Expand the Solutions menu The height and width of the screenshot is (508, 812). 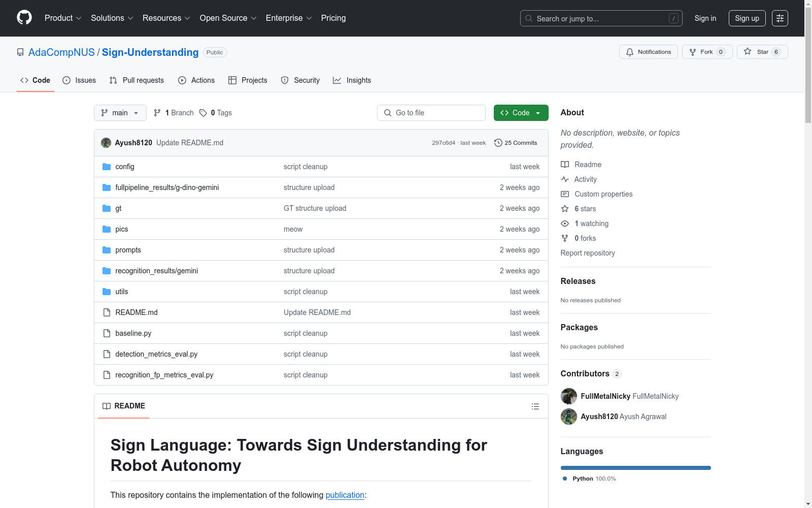click(x=112, y=18)
